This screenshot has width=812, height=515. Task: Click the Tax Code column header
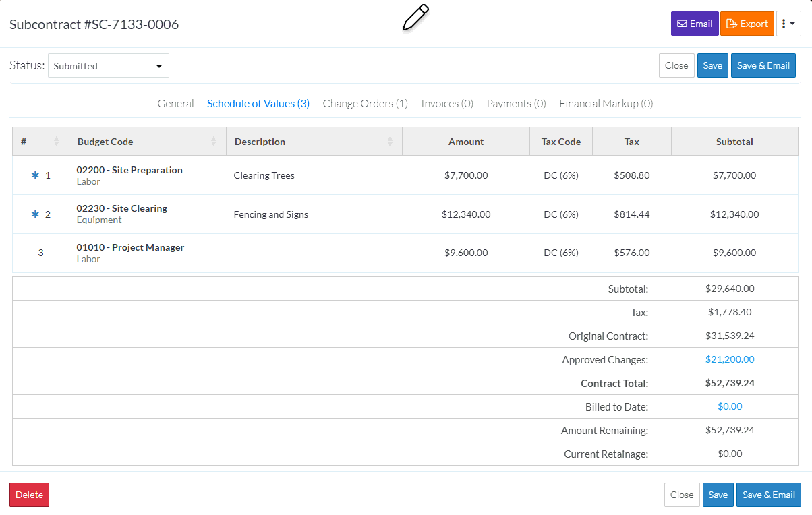tap(561, 142)
